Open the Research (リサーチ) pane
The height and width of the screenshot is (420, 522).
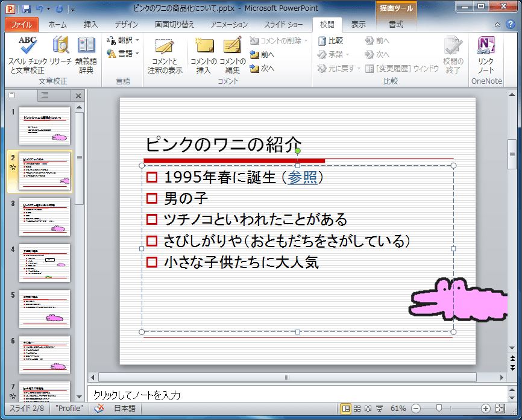pos(61,51)
